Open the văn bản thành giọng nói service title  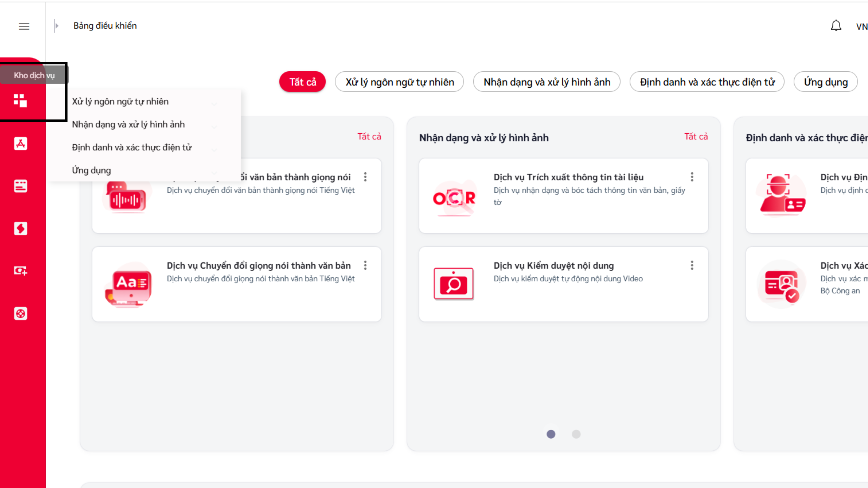coord(295,177)
